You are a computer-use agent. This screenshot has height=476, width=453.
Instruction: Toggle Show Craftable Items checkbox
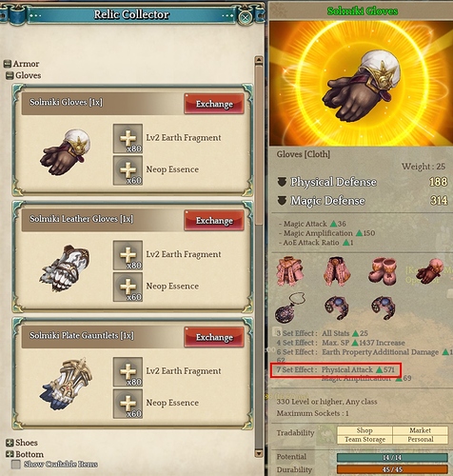tap(16, 465)
